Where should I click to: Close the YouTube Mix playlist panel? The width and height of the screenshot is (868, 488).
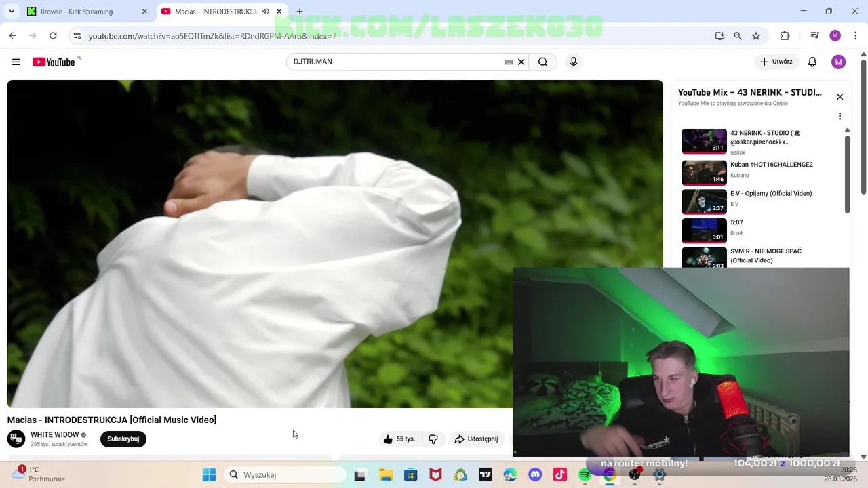pos(840,97)
